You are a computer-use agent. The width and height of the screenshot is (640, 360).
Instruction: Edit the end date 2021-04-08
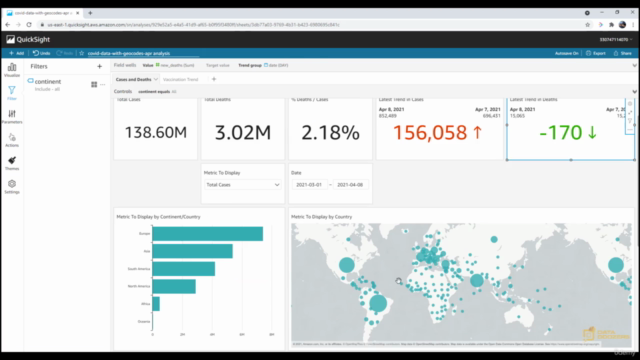coord(350,184)
